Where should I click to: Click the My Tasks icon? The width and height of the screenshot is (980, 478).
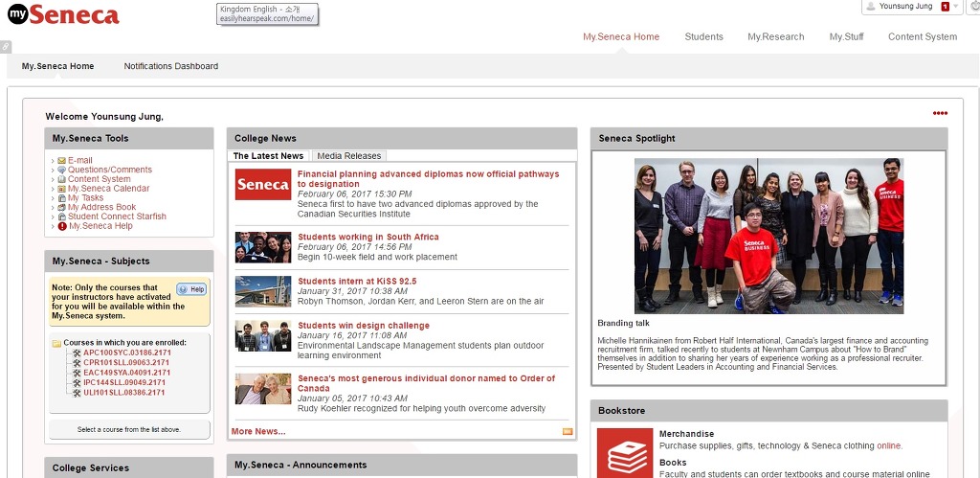coord(62,198)
